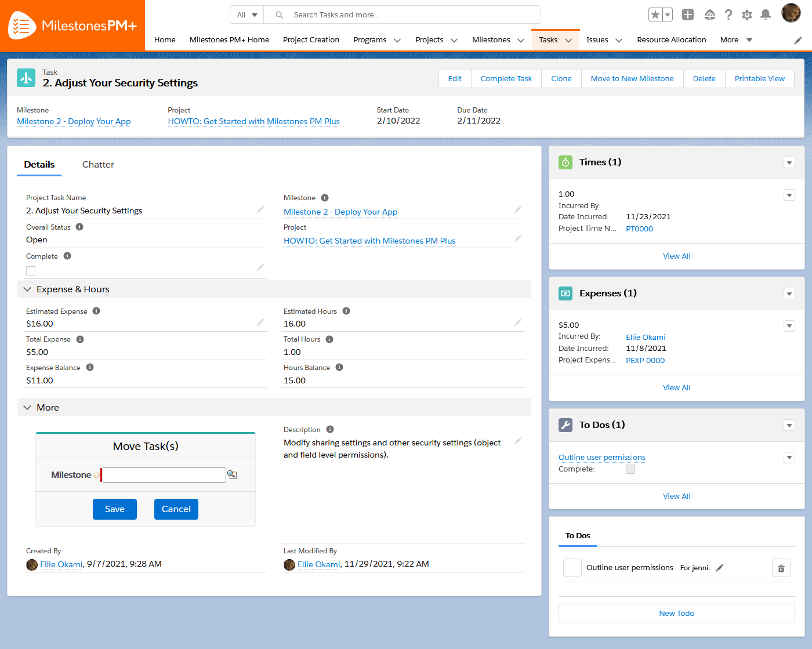Screen dimensions: 812x649
Task: Click the favorite star icon
Action: click(x=656, y=14)
